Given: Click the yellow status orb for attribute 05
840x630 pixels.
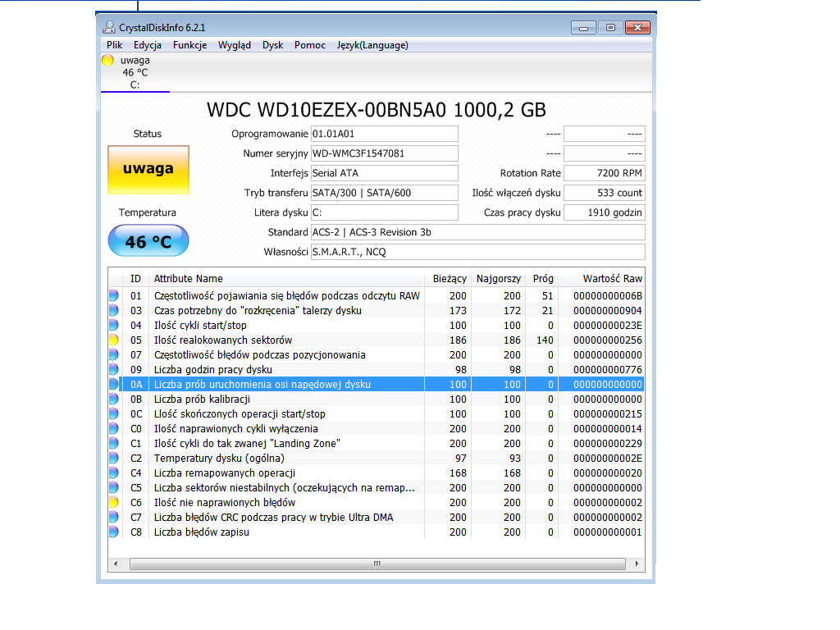Looking at the screenshot, I should click(x=113, y=340).
